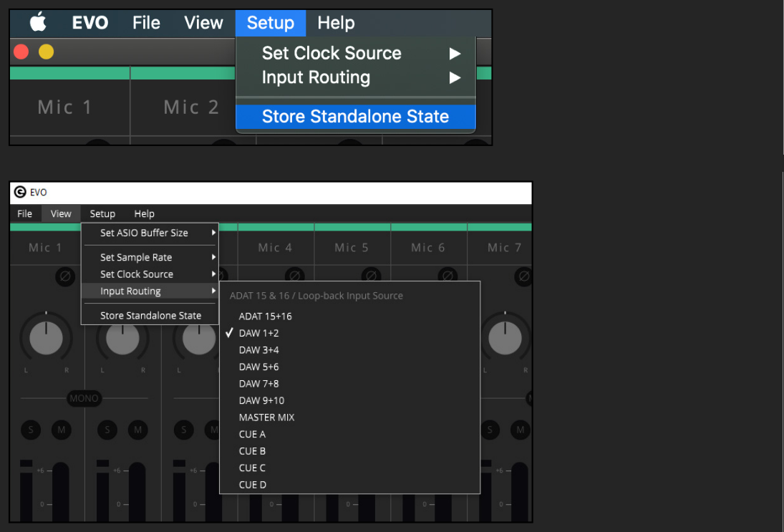The image size is (784, 532).
Task: Click the Mic 6 channel label
Action: (428, 248)
